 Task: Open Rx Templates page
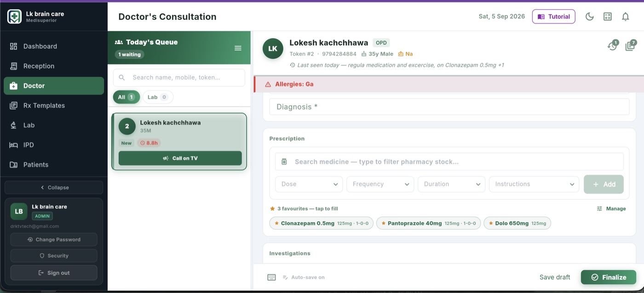pyautogui.click(x=54, y=105)
